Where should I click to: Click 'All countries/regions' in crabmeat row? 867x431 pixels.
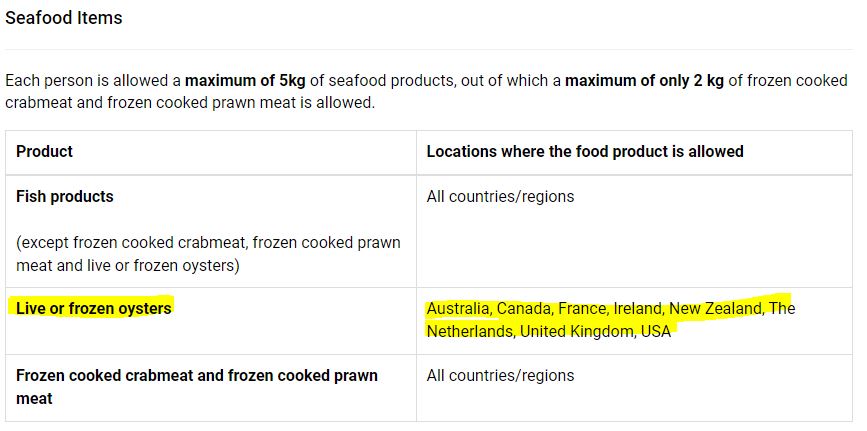(x=500, y=376)
